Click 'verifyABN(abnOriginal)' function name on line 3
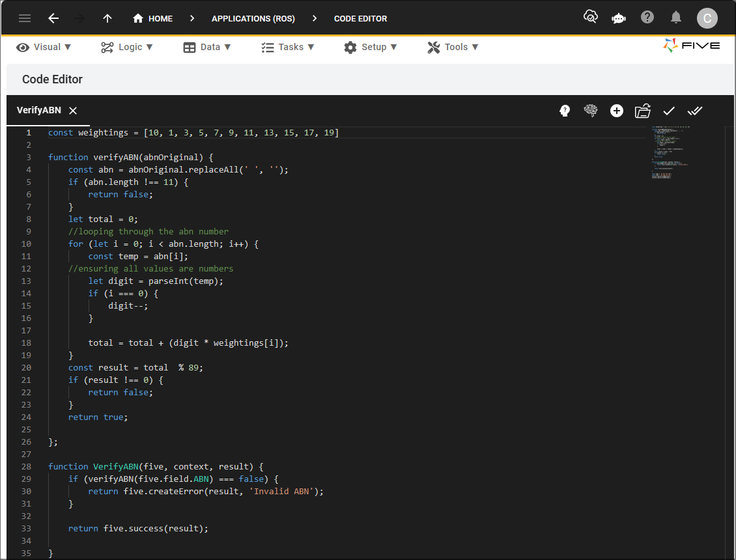The width and height of the screenshot is (736, 560). 149,157
